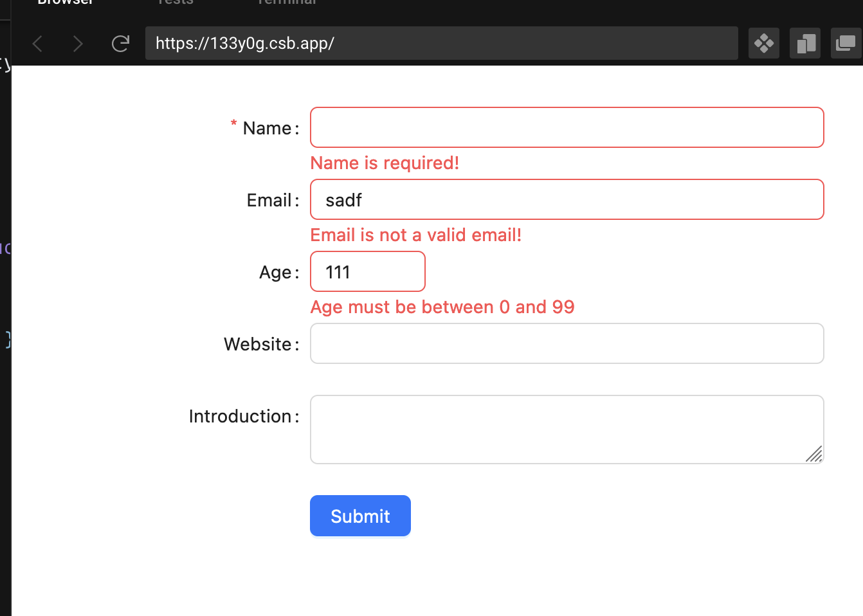
Task: Click the Age input showing 111
Action: coord(367,271)
